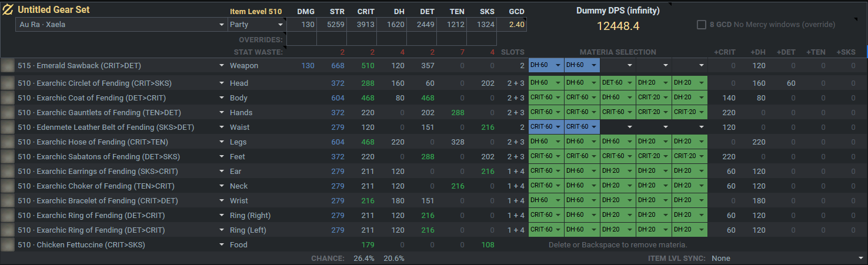Click the Exarchic Hose of Fending icon
Screen dimensions: 868x265
click(8, 142)
